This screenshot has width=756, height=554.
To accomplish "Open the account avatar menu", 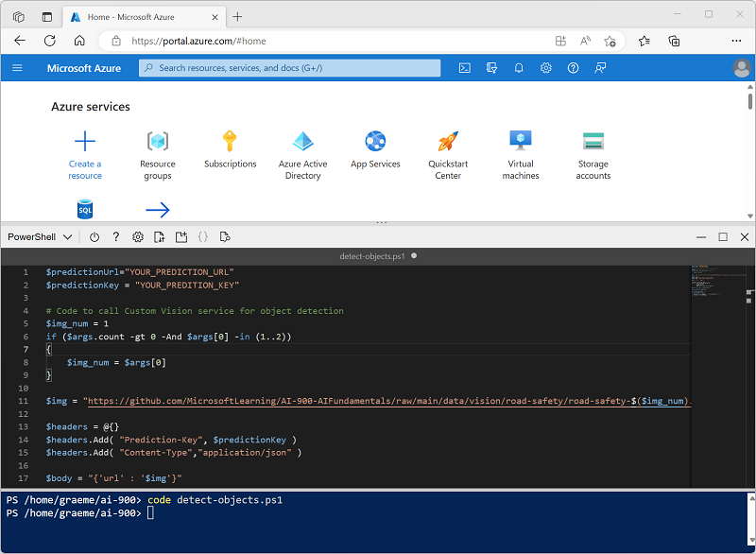I will coord(742,68).
